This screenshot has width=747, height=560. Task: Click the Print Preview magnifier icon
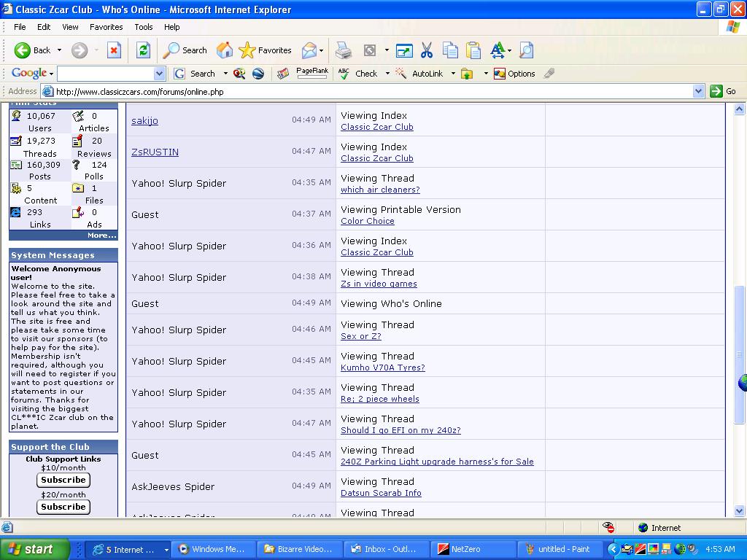pyautogui.click(x=526, y=50)
